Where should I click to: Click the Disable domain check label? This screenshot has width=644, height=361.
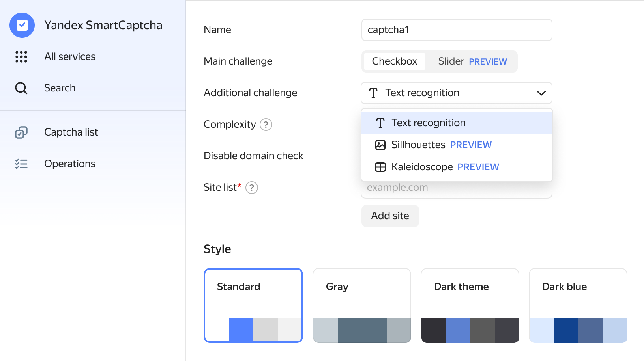[253, 156]
